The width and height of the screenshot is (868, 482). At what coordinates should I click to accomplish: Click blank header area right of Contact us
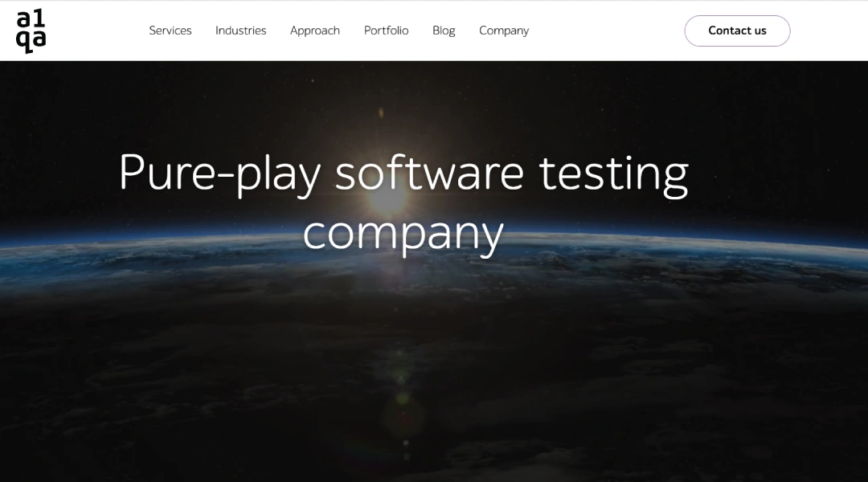click(828, 31)
